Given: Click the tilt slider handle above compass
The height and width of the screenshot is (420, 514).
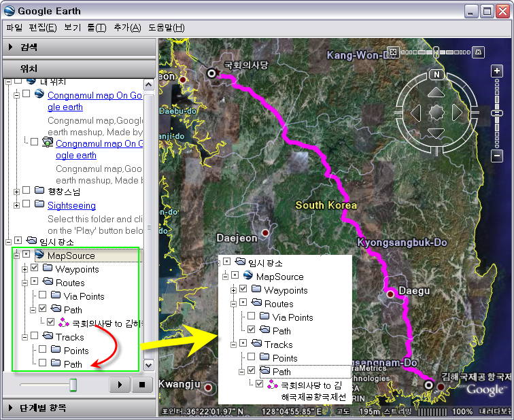Looking at the screenshot, I should (436, 52).
